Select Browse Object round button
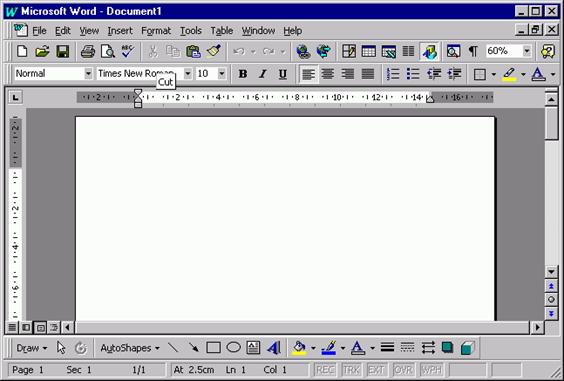The height and width of the screenshot is (381, 564). click(551, 299)
